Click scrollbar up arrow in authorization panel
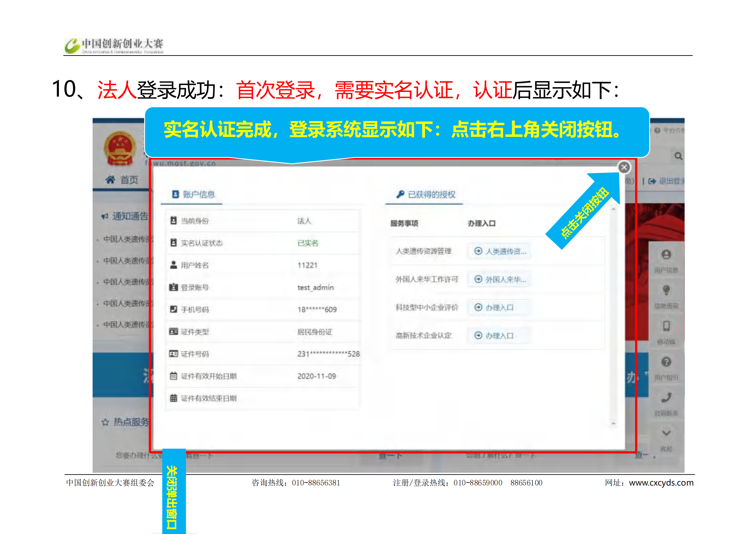Viewport: 756px width, 534px height. click(613, 209)
